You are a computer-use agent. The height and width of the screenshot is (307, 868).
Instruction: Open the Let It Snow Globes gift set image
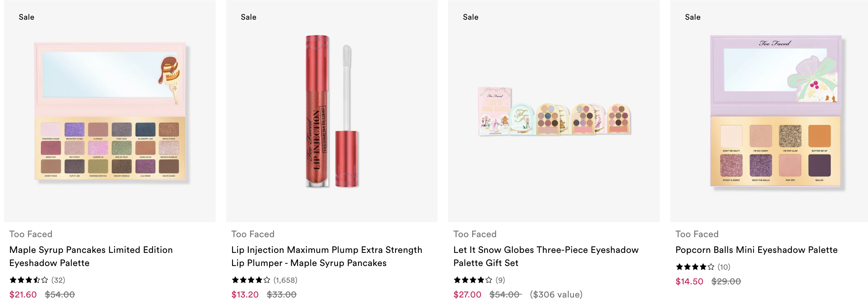(x=554, y=111)
